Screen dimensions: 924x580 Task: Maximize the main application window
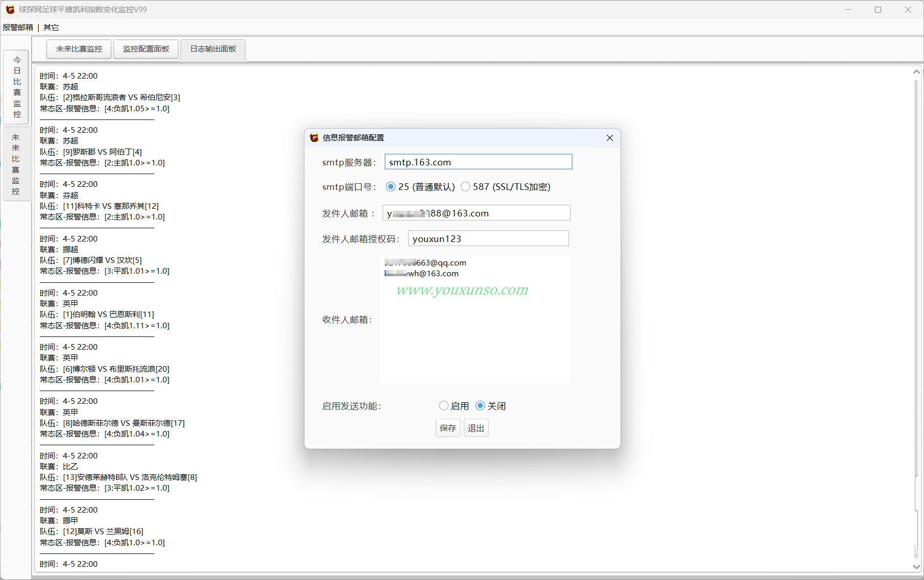878,10
